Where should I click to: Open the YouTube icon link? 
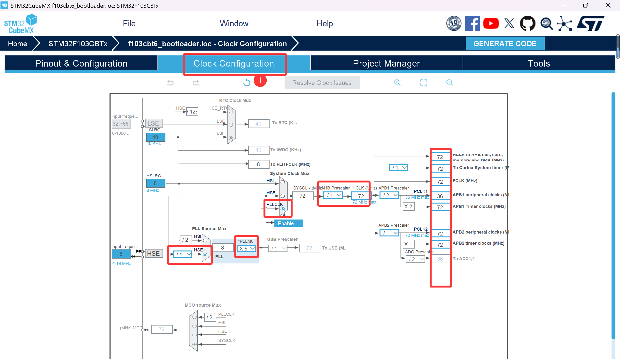[491, 24]
